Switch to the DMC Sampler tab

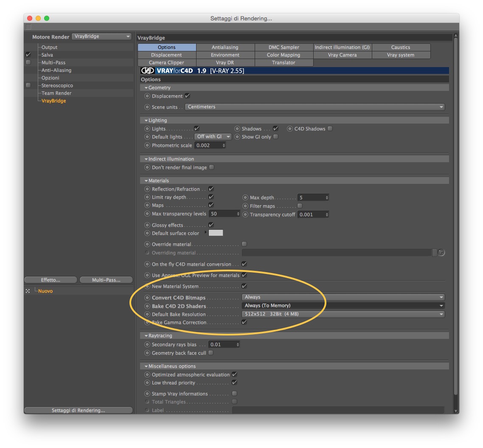(x=284, y=47)
